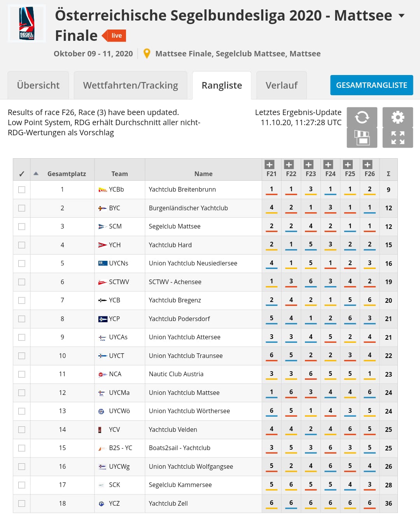Screen dimensions: 420x515
Task: Select the Yachtclub Hard row checkbox
Action: [x=22, y=245]
